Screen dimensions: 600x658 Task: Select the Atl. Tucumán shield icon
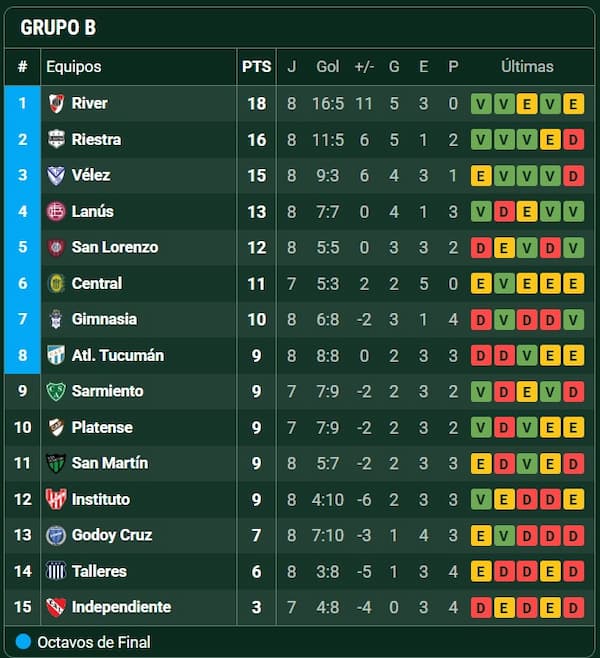pyautogui.click(x=56, y=355)
